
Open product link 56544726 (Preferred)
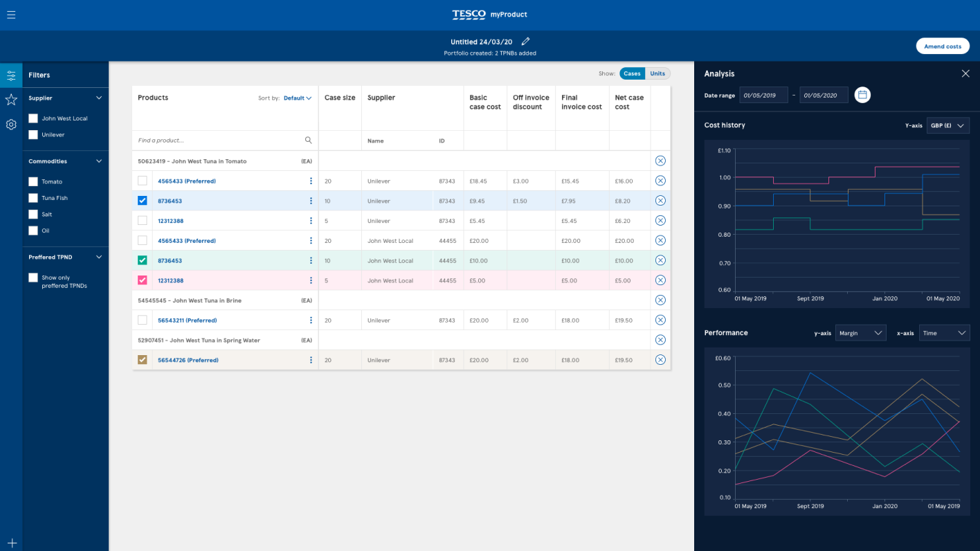[188, 360]
